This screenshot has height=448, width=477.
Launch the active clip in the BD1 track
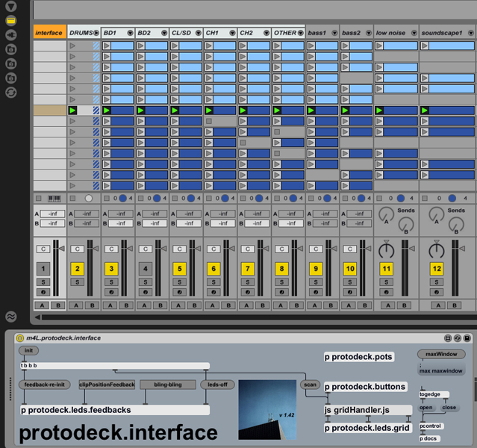[107, 111]
